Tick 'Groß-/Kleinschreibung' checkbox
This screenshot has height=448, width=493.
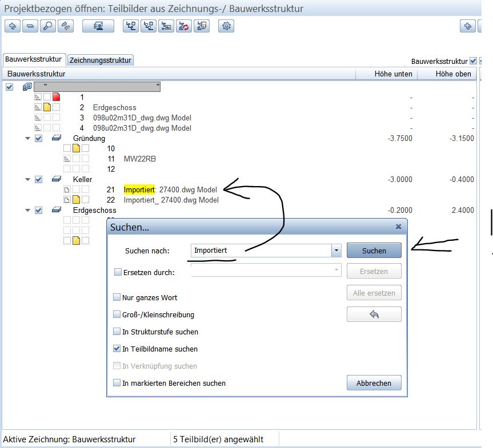[117, 314]
